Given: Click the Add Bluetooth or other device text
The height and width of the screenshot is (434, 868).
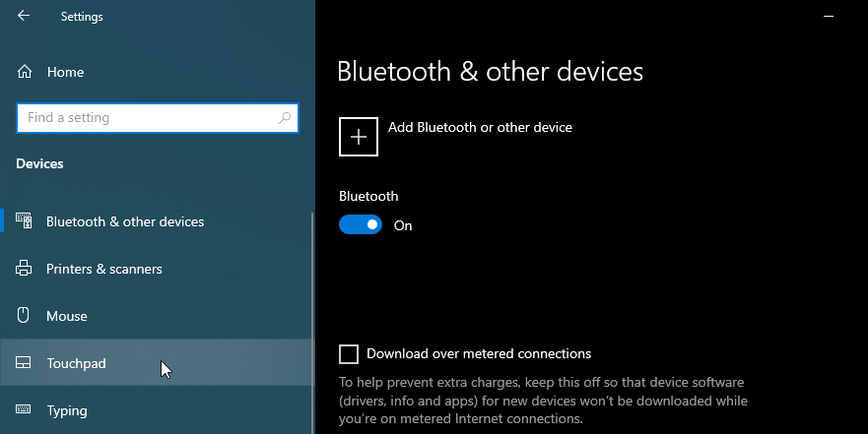Looking at the screenshot, I should (480, 127).
